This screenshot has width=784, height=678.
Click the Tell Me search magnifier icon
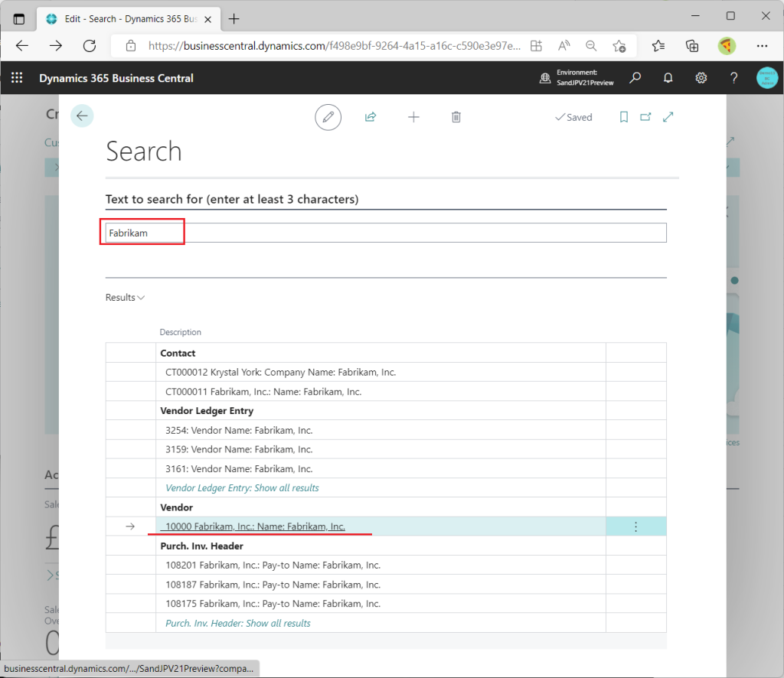(x=635, y=78)
